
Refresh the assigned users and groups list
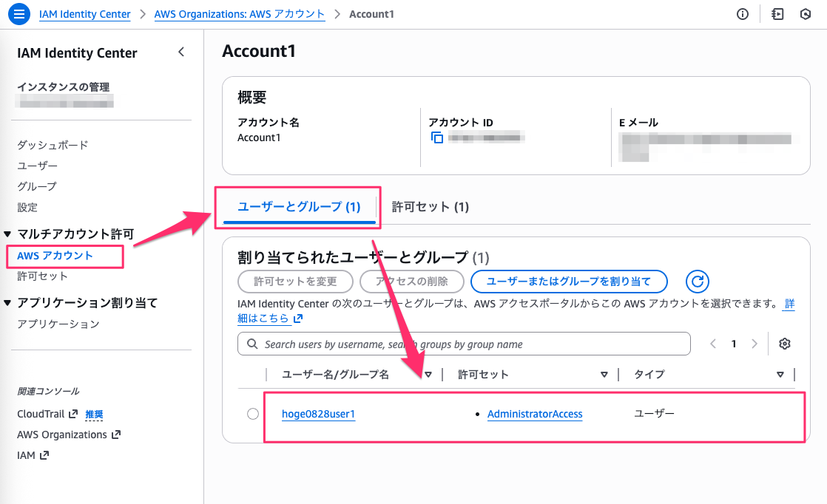point(698,281)
